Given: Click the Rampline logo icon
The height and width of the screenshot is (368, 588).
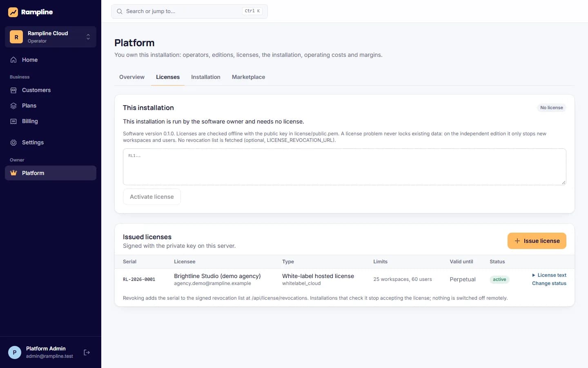Looking at the screenshot, I should pyautogui.click(x=13, y=12).
